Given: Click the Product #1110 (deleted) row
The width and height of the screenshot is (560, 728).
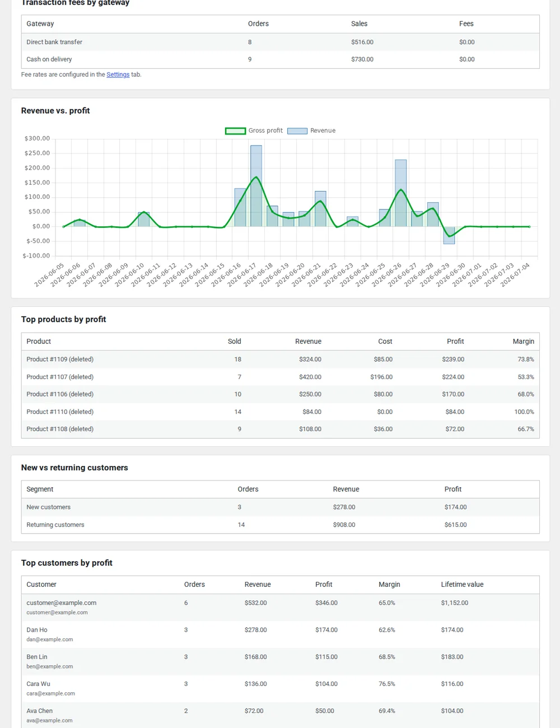Looking at the screenshot, I should coord(280,412).
